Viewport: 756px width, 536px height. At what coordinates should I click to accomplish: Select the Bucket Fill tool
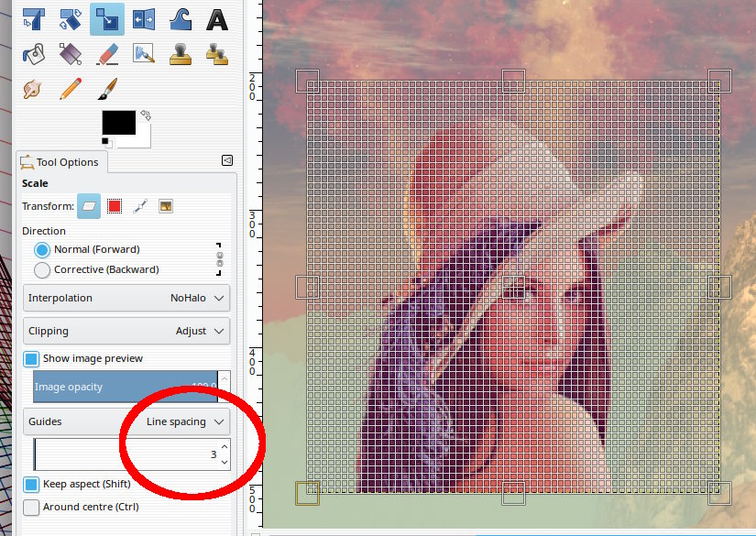(34, 54)
